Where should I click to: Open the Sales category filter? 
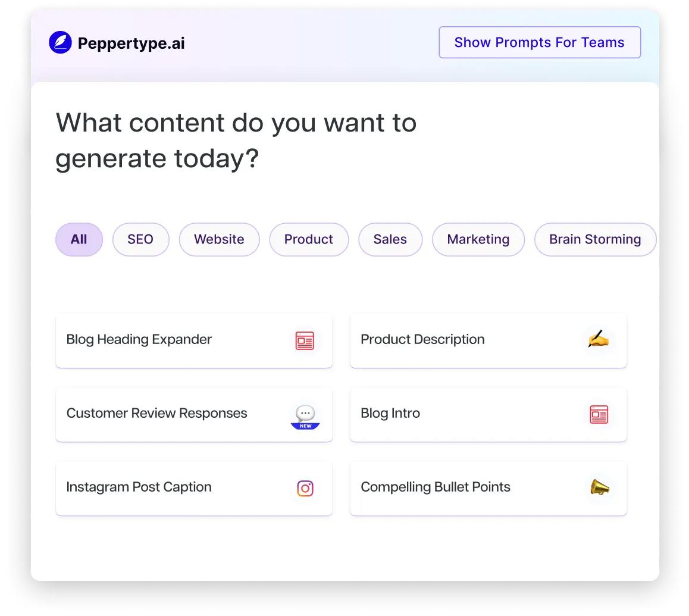click(390, 239)
